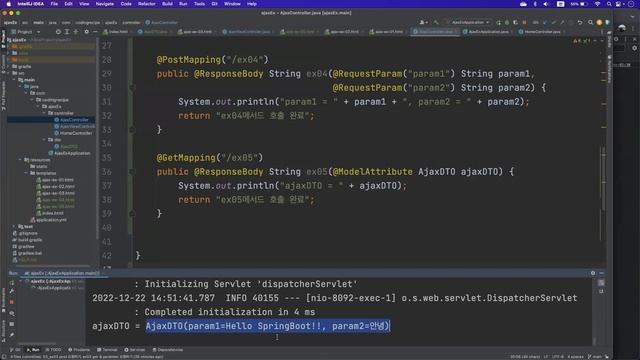Image resolution: width=640 pixels, height=360 pixels.
Task: Select application.yml in project tree
Action: (x=49, y=220)
